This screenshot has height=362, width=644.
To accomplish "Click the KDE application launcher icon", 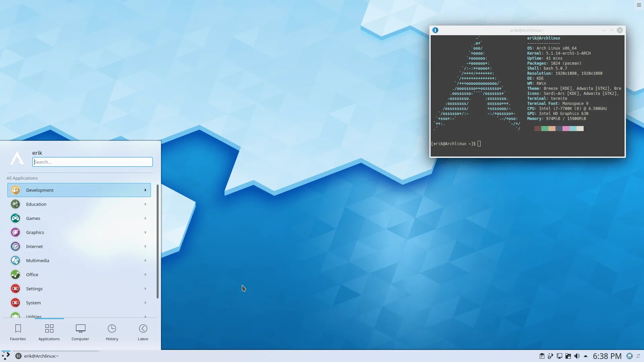I will click(x=6, y=356).
